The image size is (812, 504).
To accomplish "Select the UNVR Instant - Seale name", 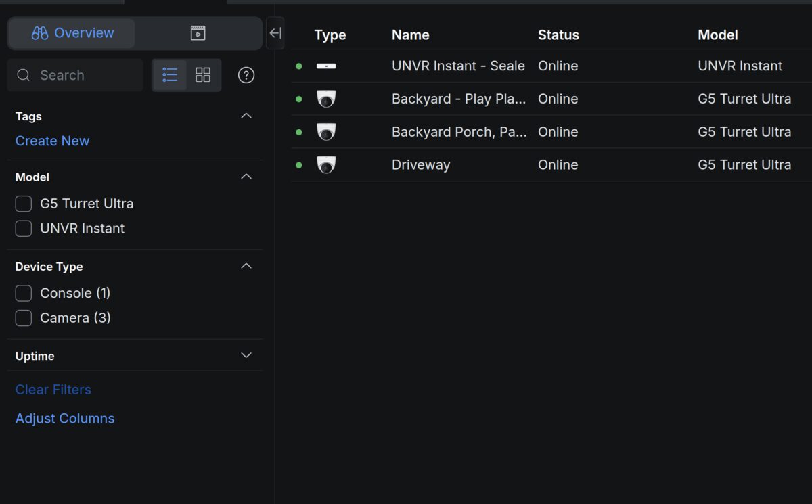I will 458,66.
